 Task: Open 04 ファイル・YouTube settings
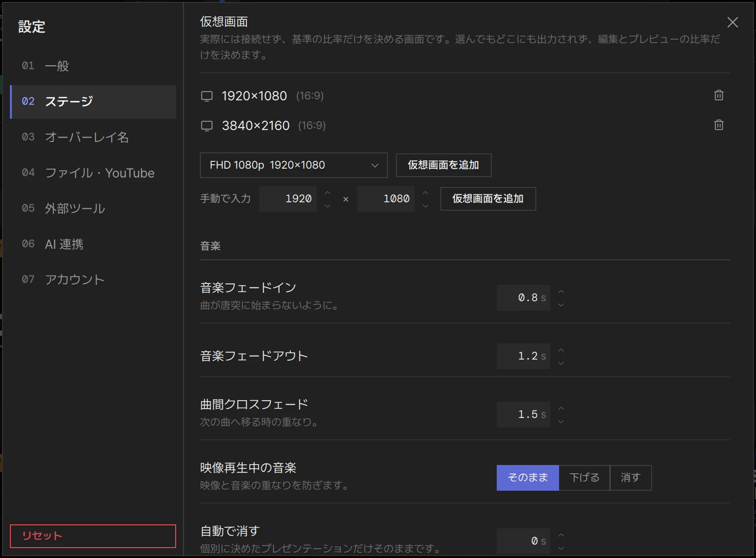(x=93, y=173)
